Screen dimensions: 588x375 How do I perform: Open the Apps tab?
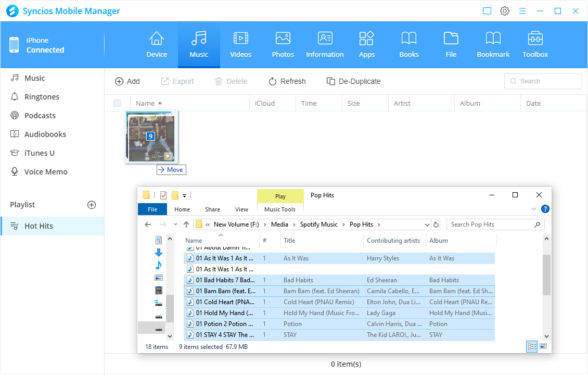click(x=367, y=45)
